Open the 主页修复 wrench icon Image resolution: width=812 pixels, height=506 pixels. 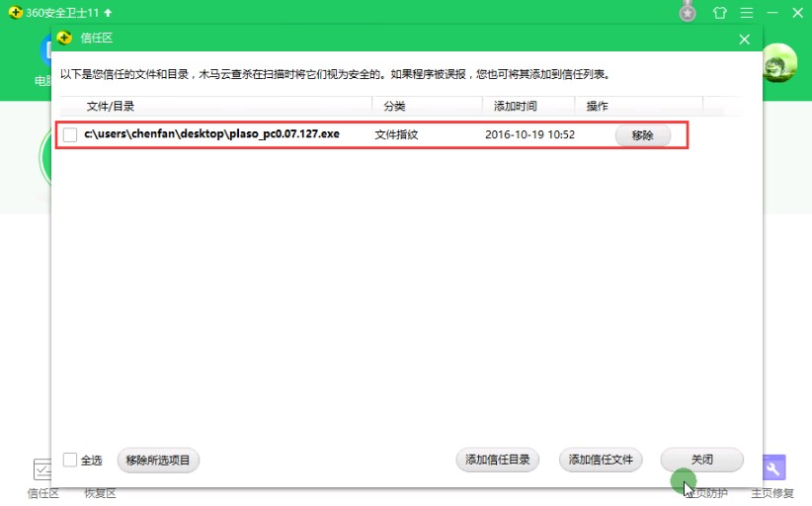coord(771,468)
